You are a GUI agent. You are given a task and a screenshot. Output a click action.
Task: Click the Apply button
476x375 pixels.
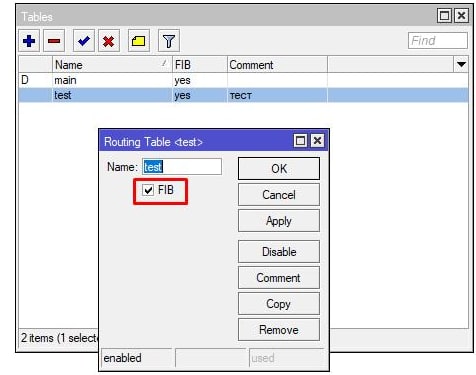279,221
